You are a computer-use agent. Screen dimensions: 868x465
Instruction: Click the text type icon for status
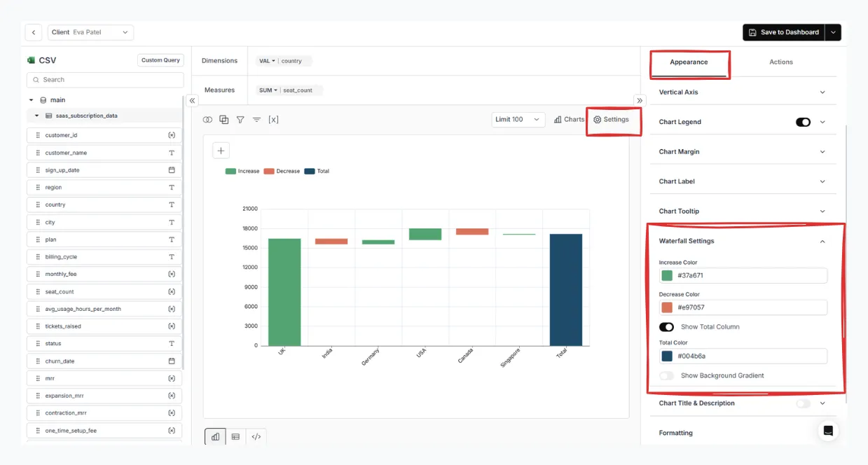point(172,344)
